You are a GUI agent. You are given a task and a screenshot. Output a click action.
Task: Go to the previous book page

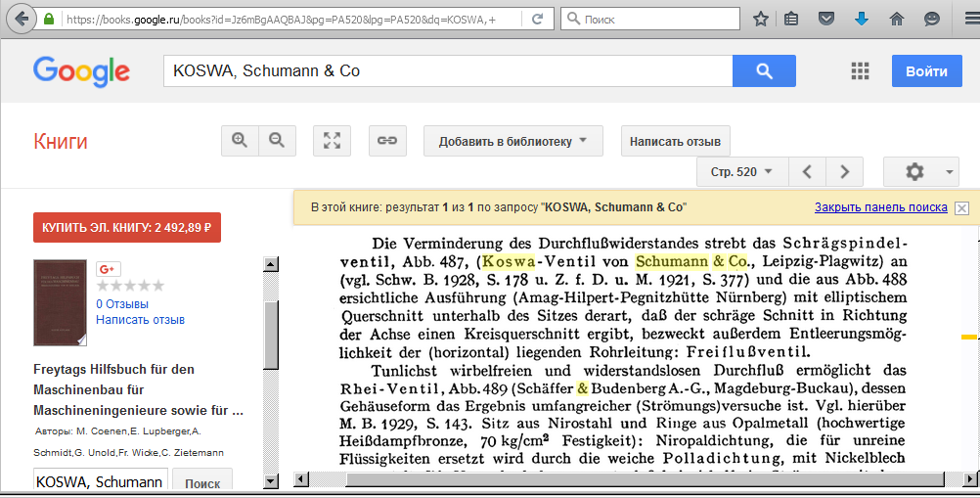[807, 171]
